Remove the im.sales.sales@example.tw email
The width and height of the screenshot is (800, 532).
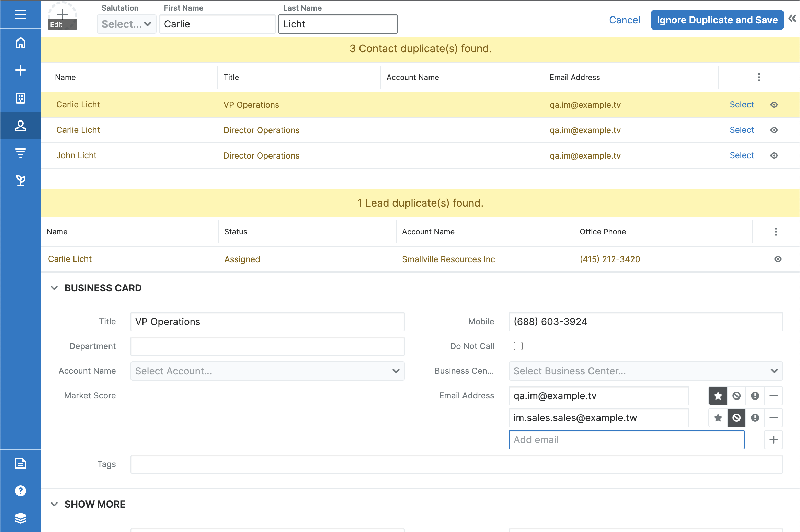click(x=774, y=418)
